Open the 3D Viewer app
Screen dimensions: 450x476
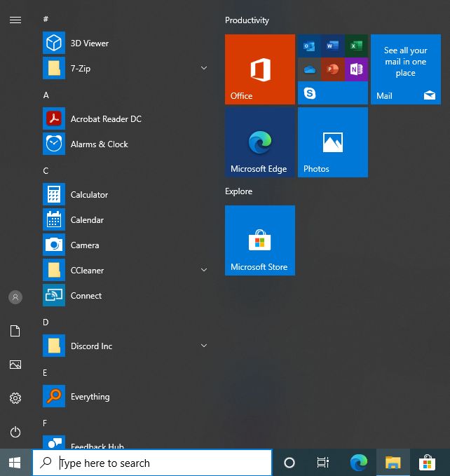89,43
